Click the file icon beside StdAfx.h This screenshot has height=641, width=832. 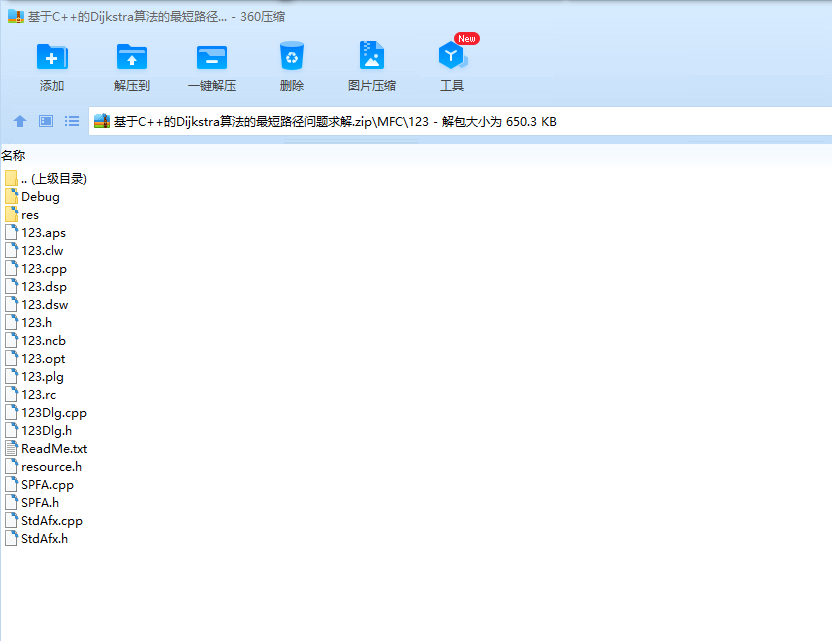tap(11, 538)
